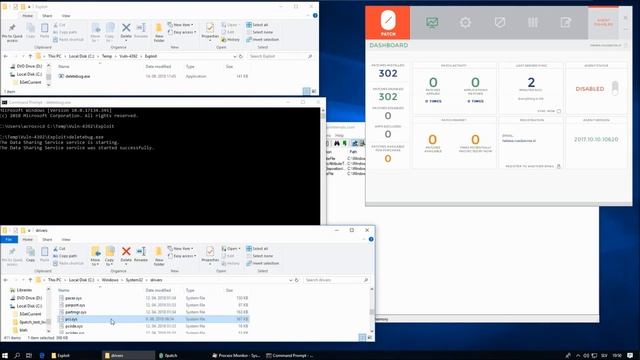This screenshot has height=360, width=640.
Task: Click Select all in drivers window ribbon
Action: point(257,249)
